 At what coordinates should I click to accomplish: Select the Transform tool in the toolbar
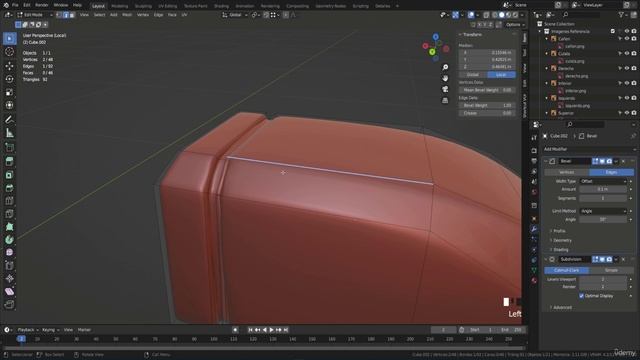coord(9,105)
